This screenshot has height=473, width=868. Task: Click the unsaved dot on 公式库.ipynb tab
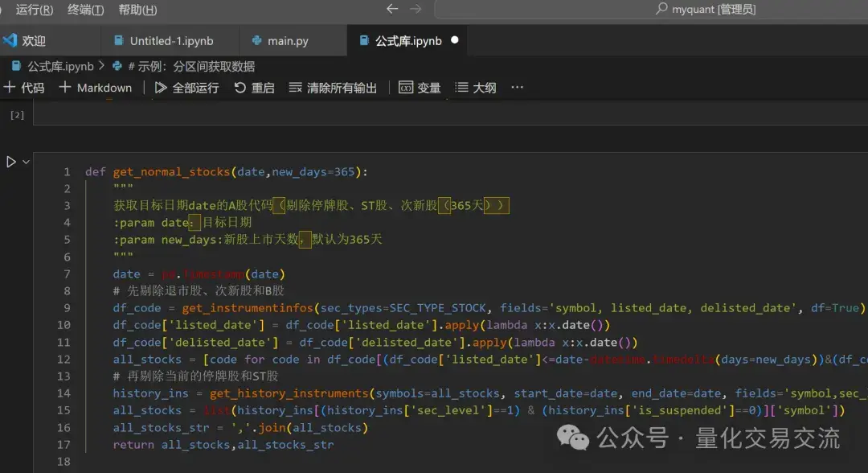[454, 40]
